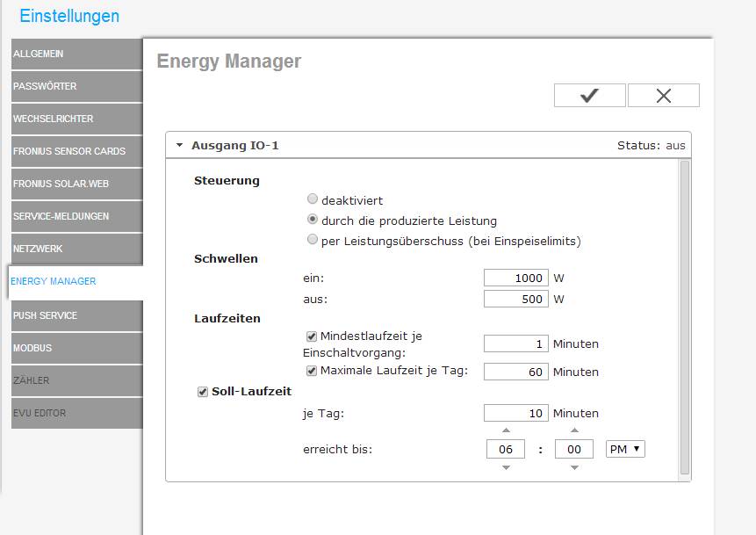The width and height of the screenshot is (756, 535).
Task: Click the hour field showing 06
Action: tap(506, 449)
